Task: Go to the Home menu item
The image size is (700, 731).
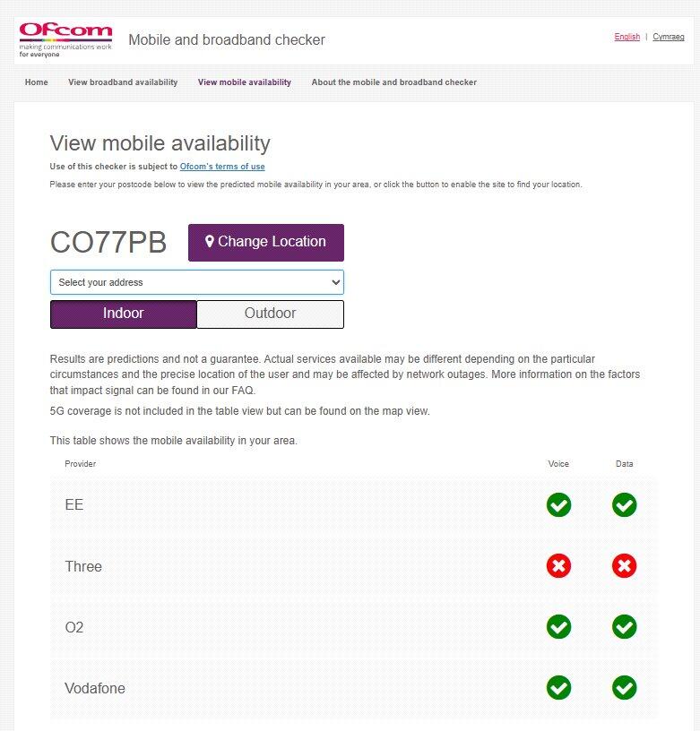Action: [37, 82]
